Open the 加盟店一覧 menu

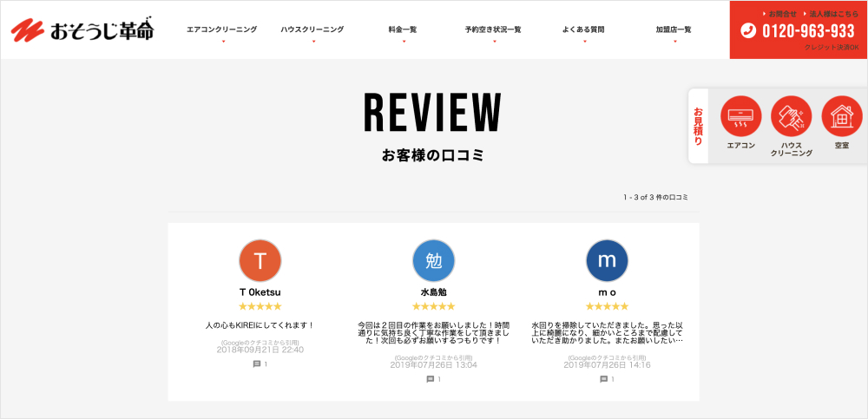[674, 29]
